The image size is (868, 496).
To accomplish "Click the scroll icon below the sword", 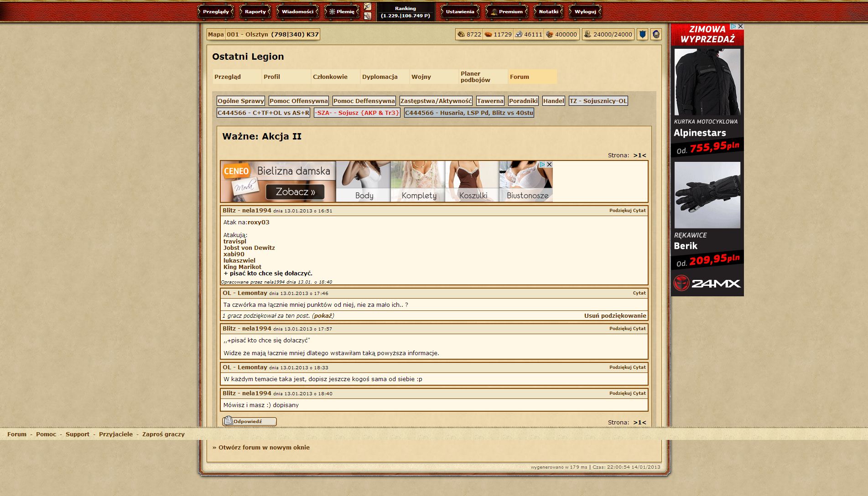I will [368, 16].
